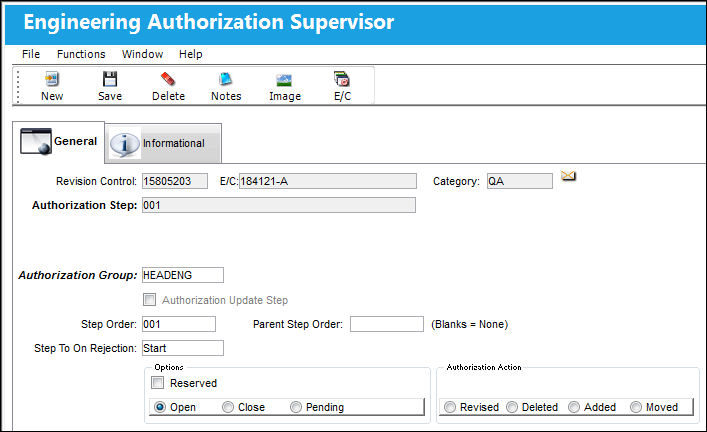Click the Step To On Rejection field
707x432 pixels.
pyautogui.click(x=183, y=348)
